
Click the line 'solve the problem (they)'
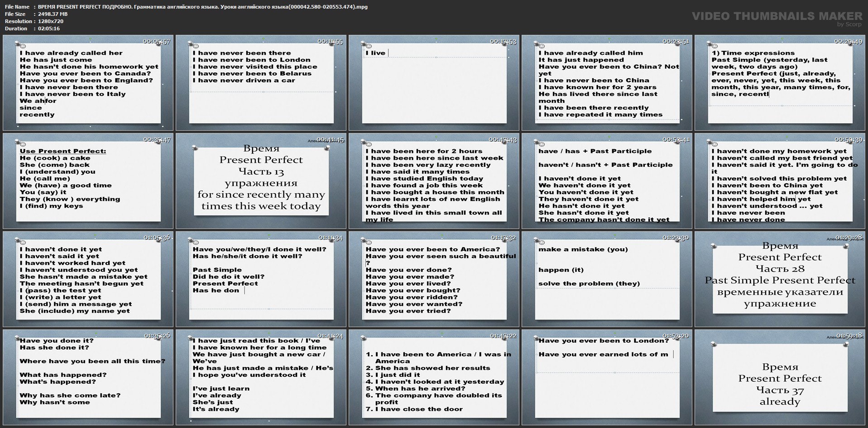click(589, 284)
